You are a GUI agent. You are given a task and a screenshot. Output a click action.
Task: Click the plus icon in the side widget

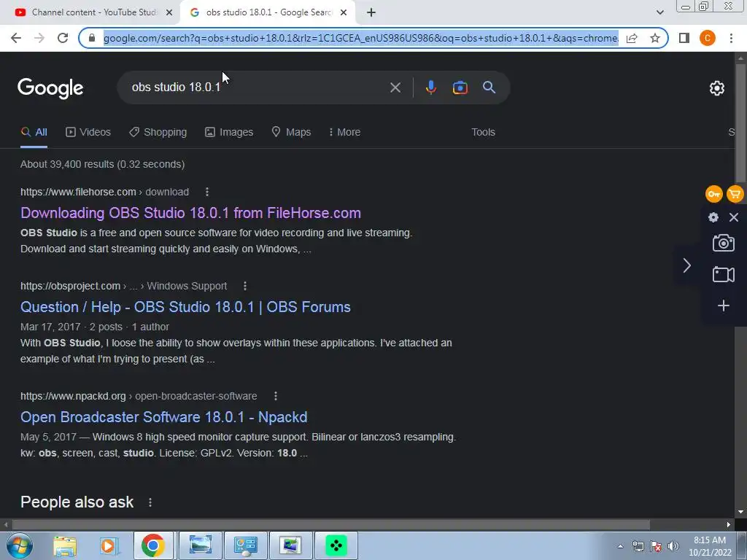(x=723, y=306)
